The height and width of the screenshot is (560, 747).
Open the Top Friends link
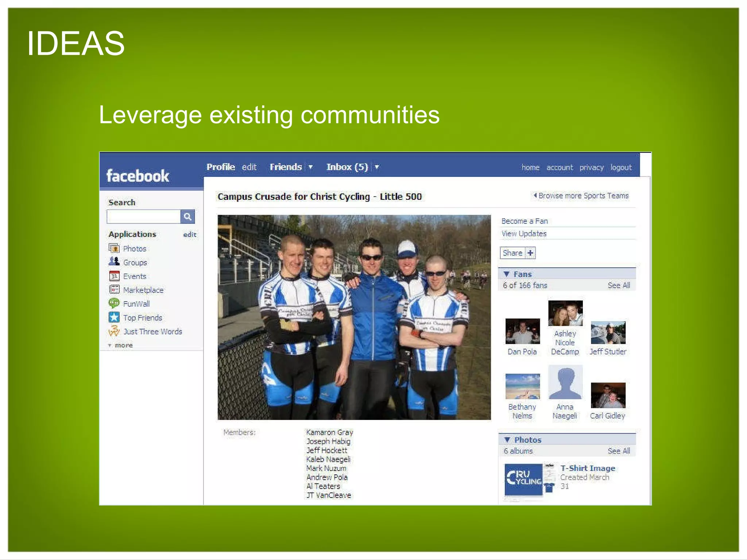tap(143, 318)
